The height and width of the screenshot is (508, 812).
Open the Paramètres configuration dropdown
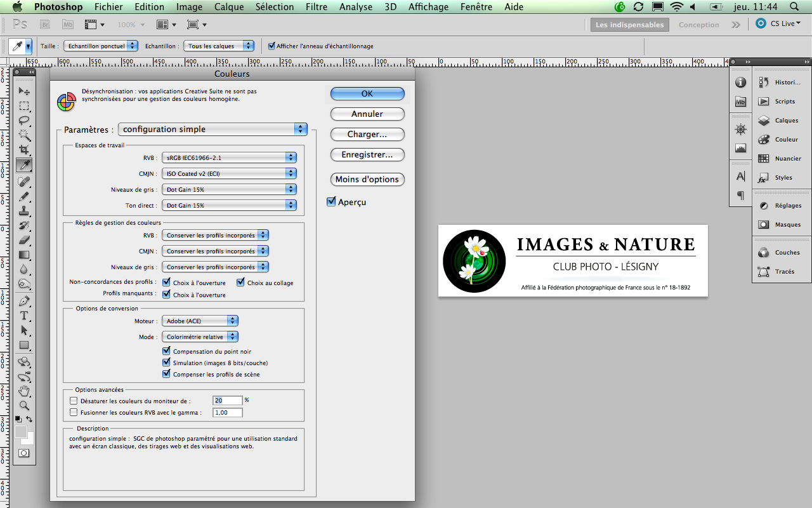coord(213,129)
